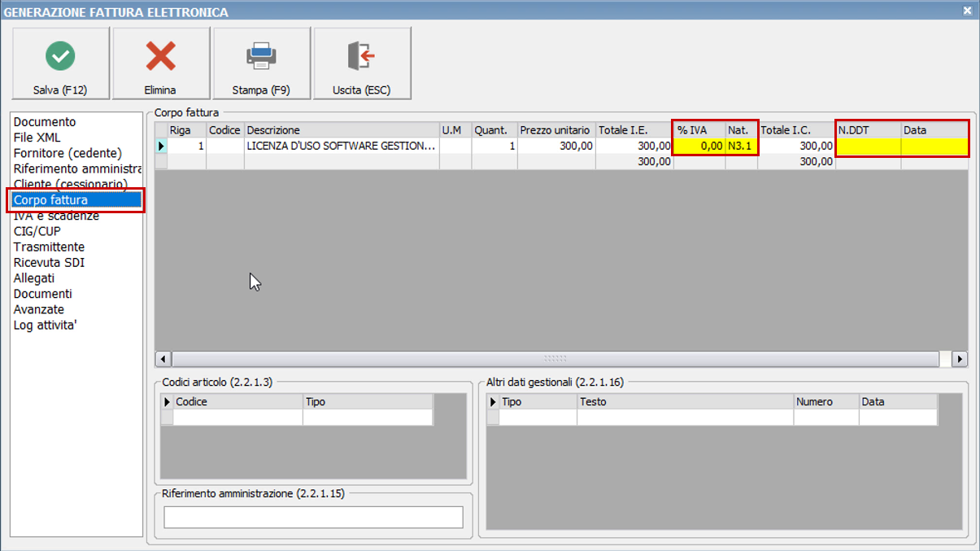This screenshot has width=980, height=551.
Task: Close the Generazione Fattura Elettronica window
Action: pos(967,11)
